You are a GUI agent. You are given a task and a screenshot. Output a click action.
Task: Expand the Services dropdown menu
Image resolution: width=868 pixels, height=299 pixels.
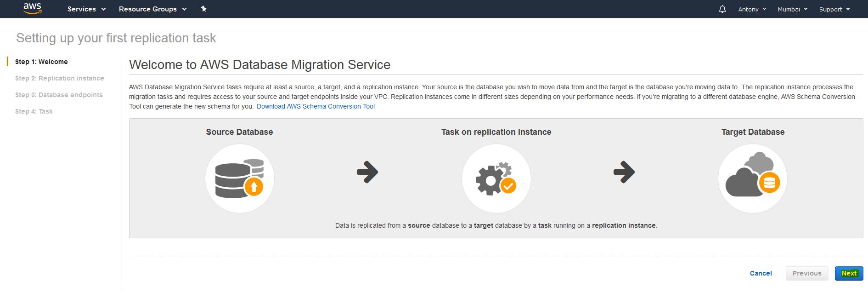point(86,9)
